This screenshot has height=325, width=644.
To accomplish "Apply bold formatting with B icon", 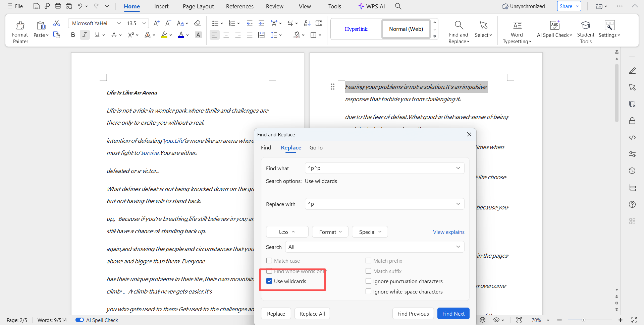I will (73, 35).
